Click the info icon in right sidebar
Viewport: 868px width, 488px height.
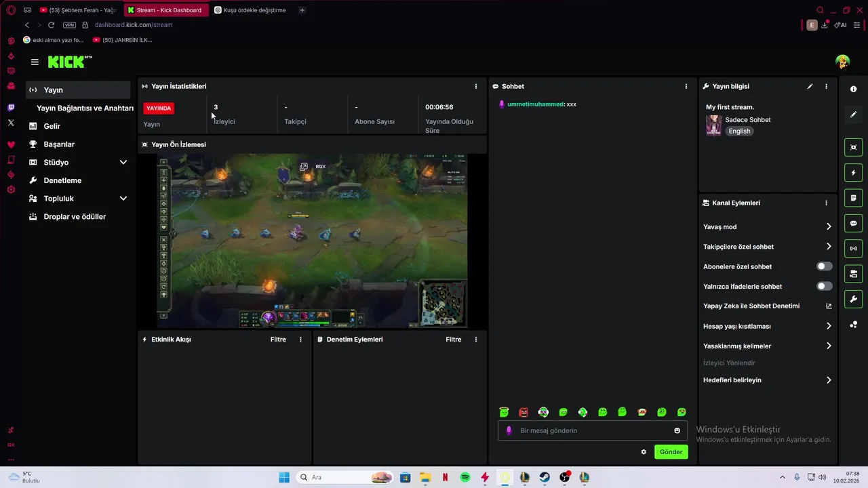coord(853,89)
